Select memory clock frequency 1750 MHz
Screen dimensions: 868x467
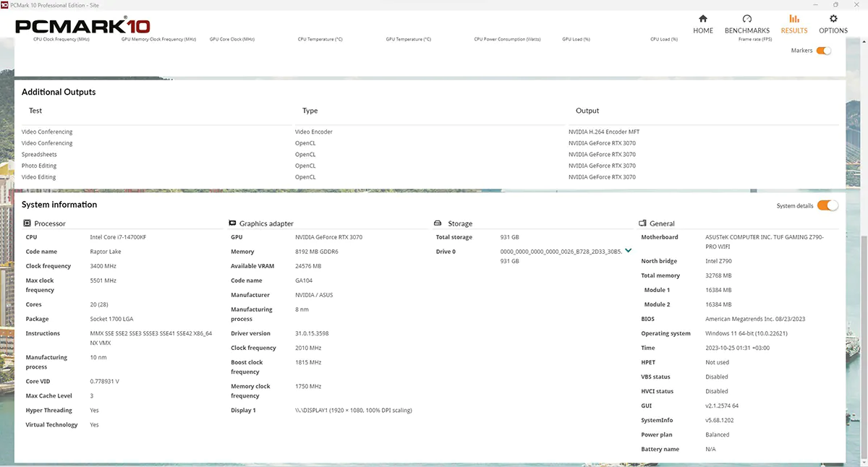click(x=308, y=386)
